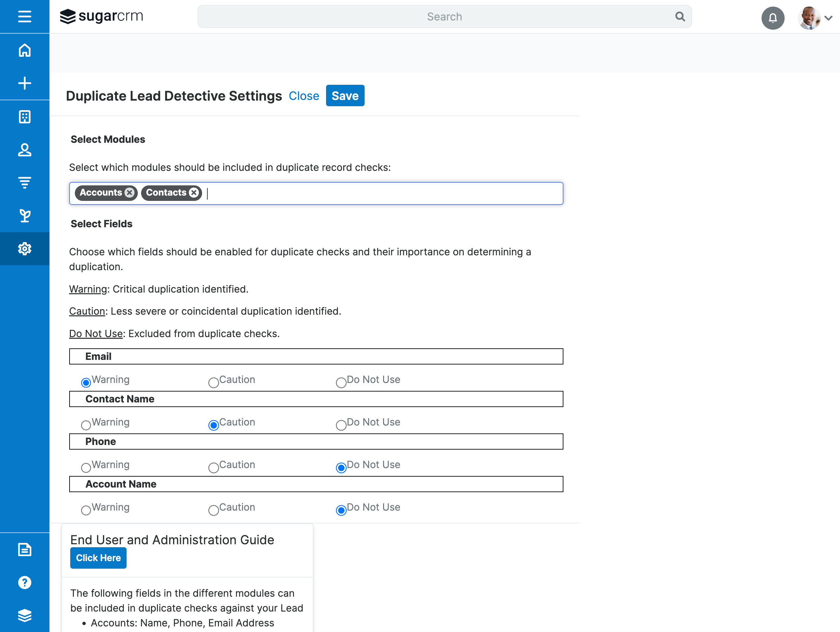Open notifications bell icon
This screenshot has height=632, width=840.
[773, 17]
